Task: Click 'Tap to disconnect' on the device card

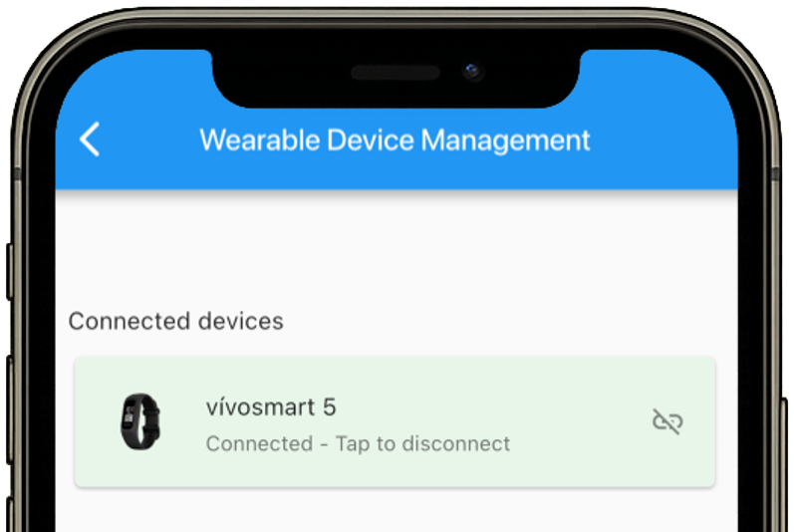Action: click(x=422, y=443)
